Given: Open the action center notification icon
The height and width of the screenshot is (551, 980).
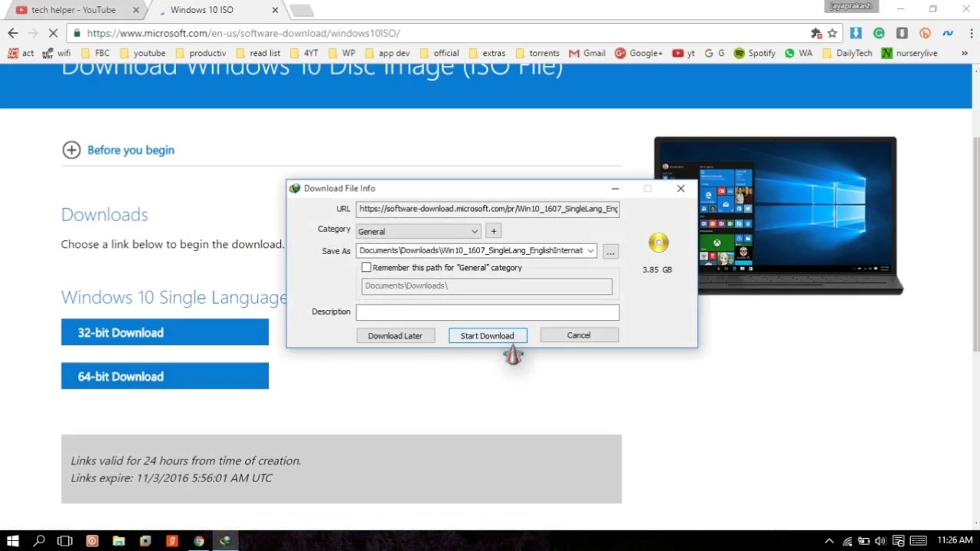Looking at the screenshot, I should point(898,541).
